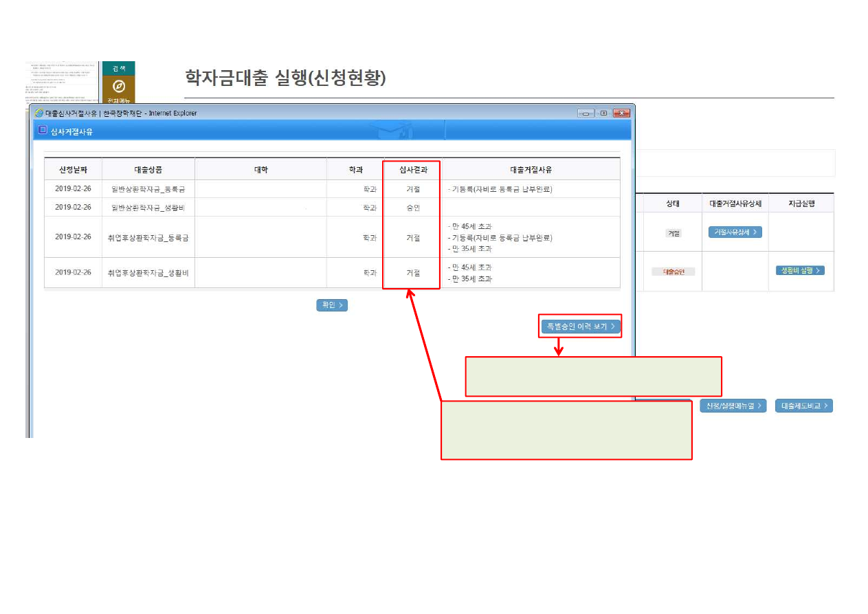This screenshot has width=868, height=614.
Task: Open 신청/실행메뉴얼 button
Action: [x=733, y=406]
